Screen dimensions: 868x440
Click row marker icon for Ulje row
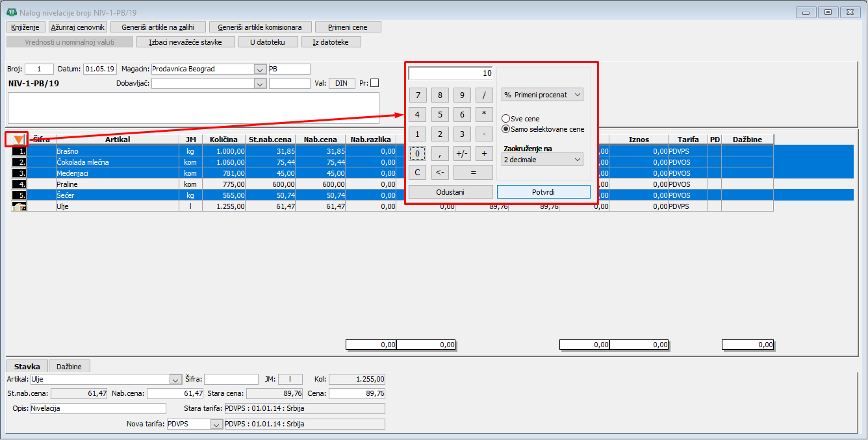19,206
